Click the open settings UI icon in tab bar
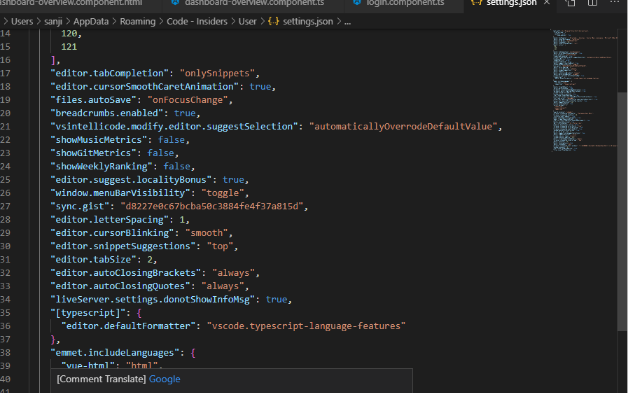628x393 pixels. tap(571, 2)
